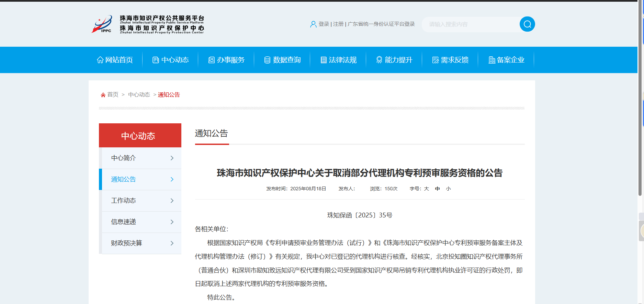Set font size to 大 (large)
Viewport: 644px width, 304px height.
[426, 189]
